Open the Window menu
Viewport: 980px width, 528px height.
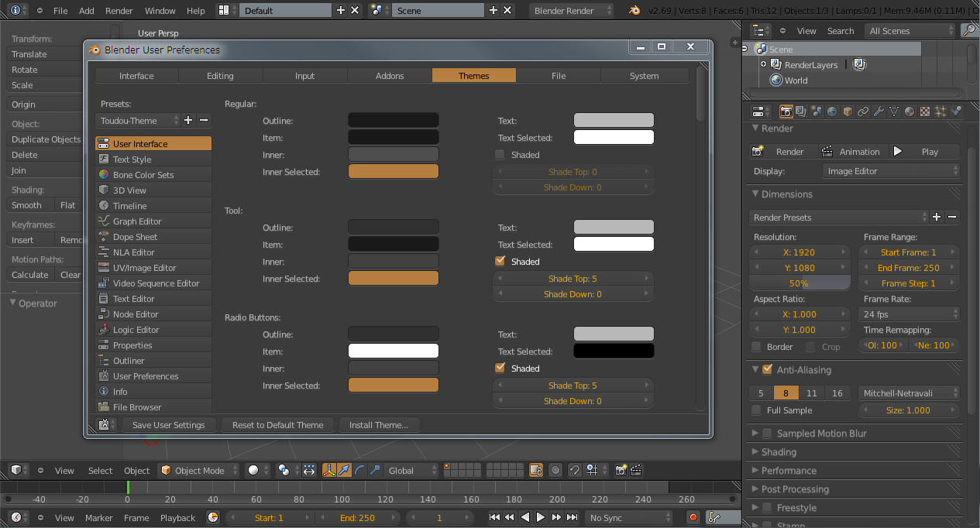click(x=160, y=11)
